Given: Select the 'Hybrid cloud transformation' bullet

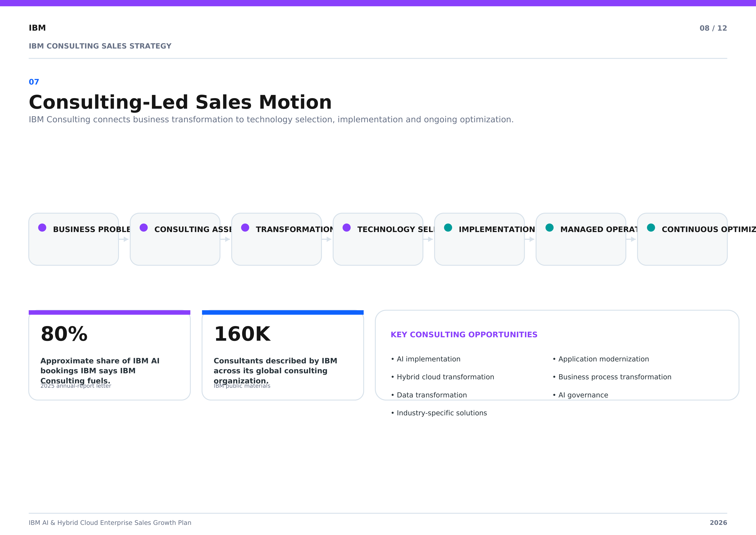Looking at the screenshot, I should pos(442,377).
